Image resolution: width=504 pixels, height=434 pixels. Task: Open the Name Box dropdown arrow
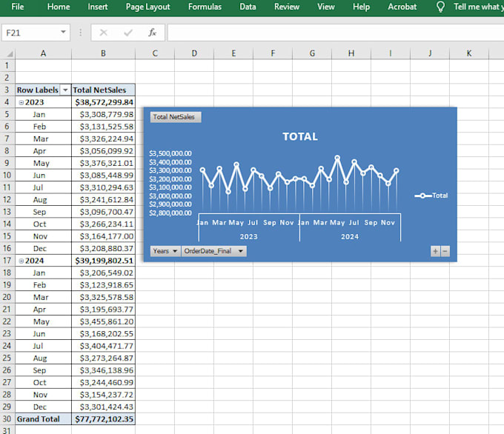tap(63, 32)
